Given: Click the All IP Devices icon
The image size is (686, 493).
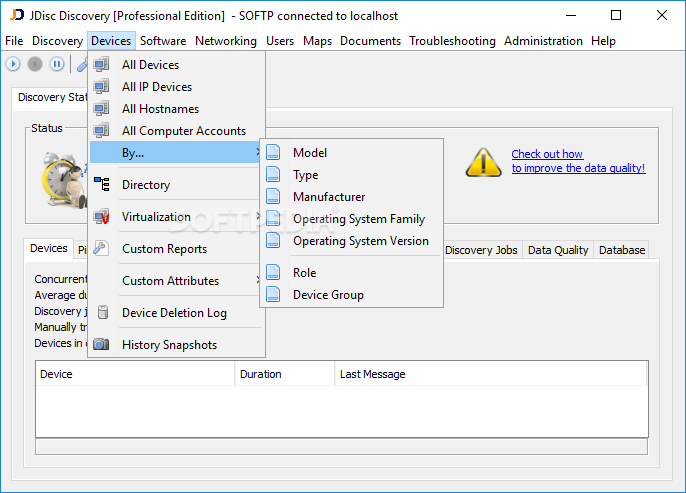Looking at the screenshot, I should (102, 87).
